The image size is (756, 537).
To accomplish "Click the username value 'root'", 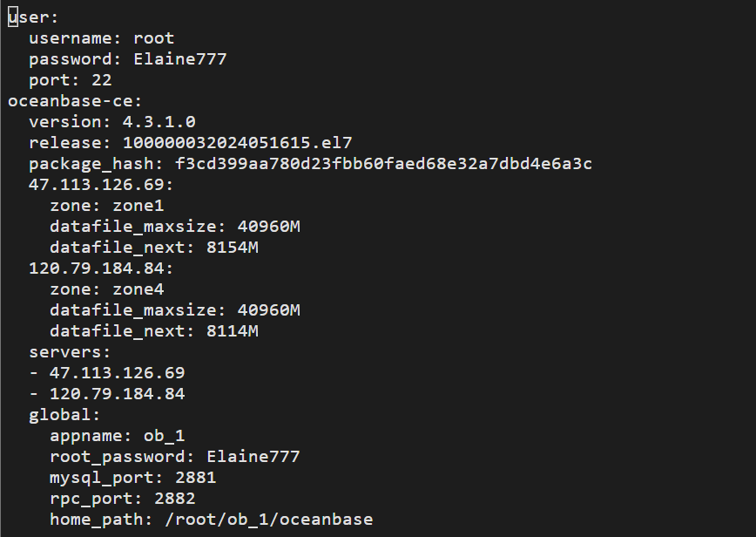I will [154, 38].
